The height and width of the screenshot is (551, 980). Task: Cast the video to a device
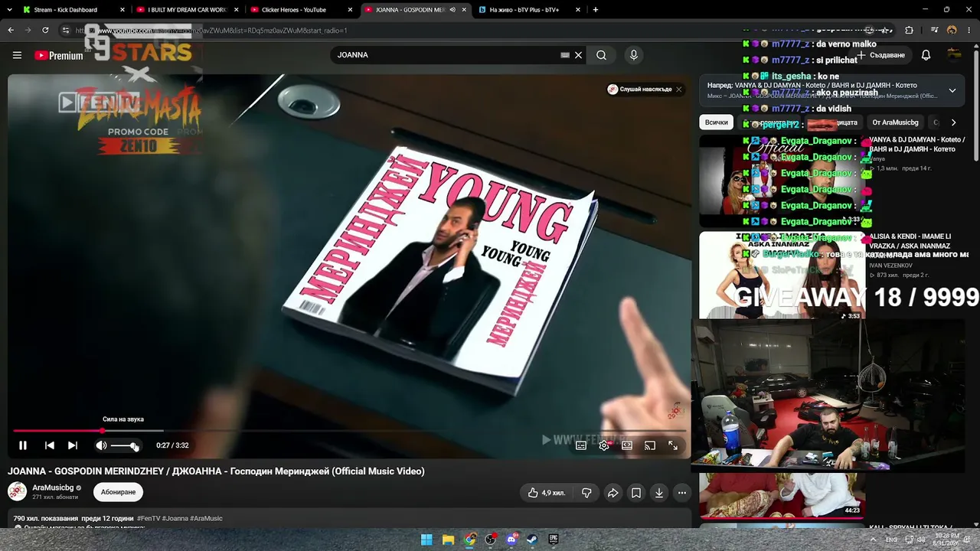point(650,445)
